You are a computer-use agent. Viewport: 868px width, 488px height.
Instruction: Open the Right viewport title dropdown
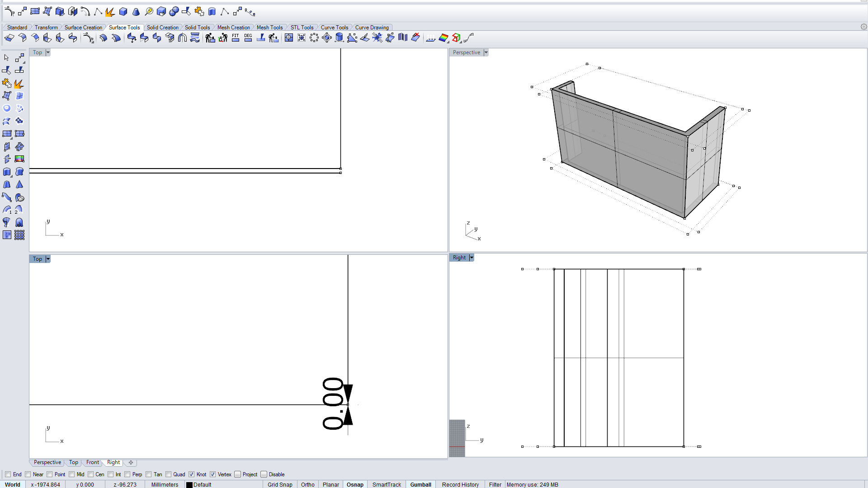472,258
